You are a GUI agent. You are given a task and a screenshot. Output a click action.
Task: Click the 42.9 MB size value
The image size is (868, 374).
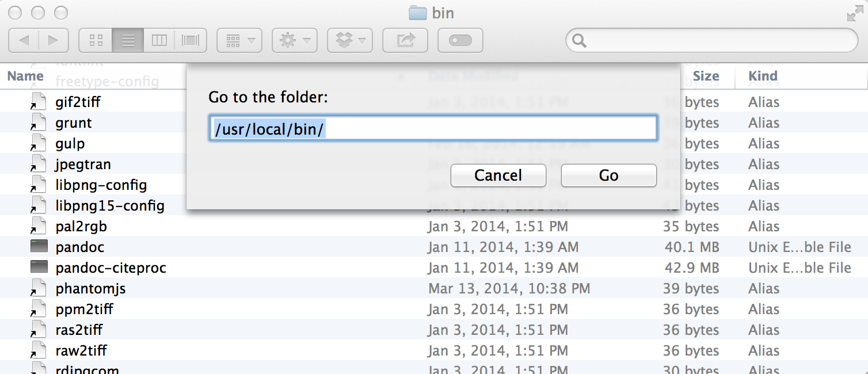click(692, 268)
